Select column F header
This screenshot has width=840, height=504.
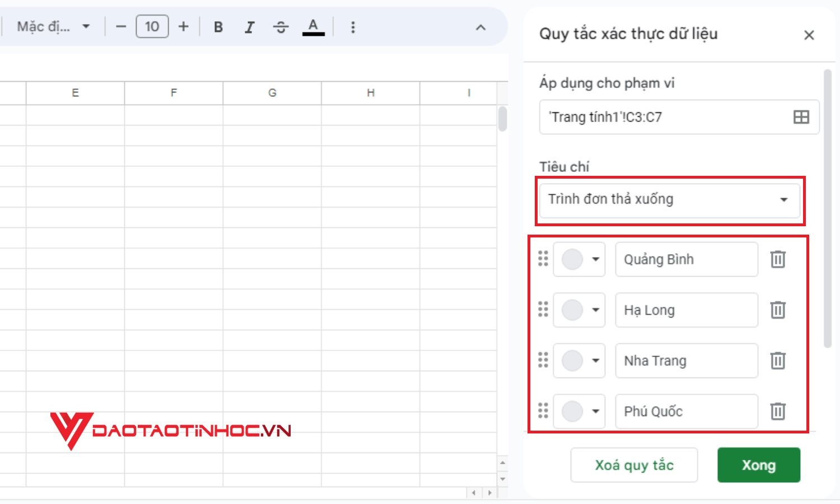point(174,93)
